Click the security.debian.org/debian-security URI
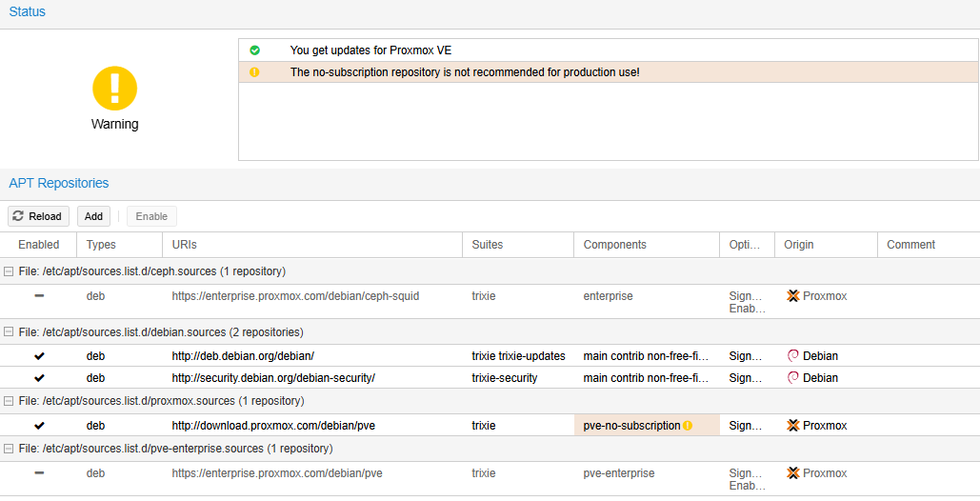 click(273, 378)
